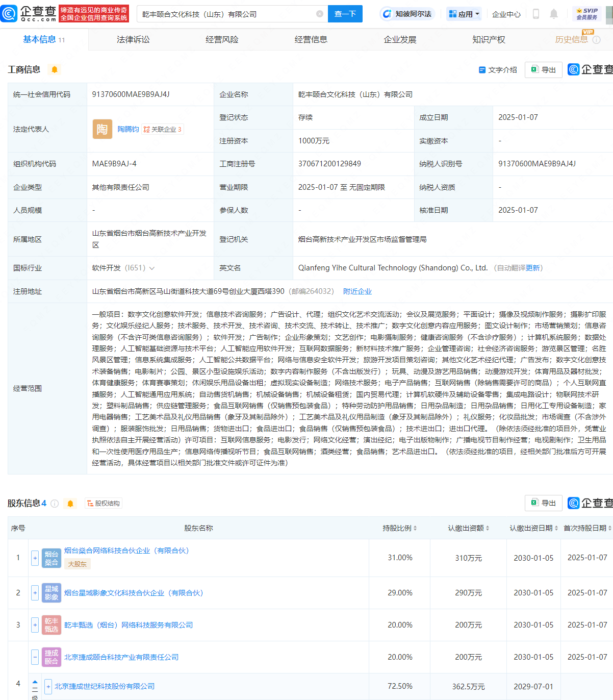Click the 乾丰甄选 shareholder logo
This screenshot has height=700, width=613.
[x=52, y=625]
